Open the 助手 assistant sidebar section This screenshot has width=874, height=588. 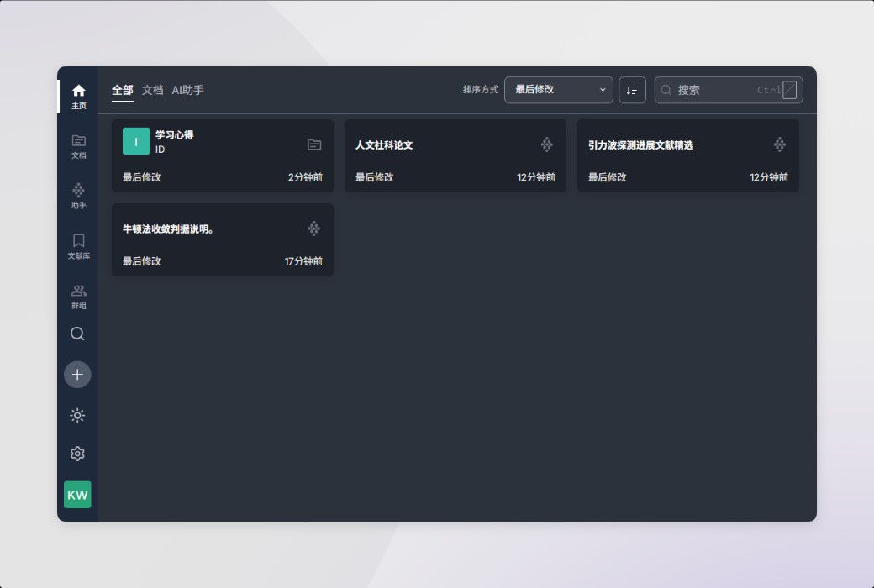point(79,197)
